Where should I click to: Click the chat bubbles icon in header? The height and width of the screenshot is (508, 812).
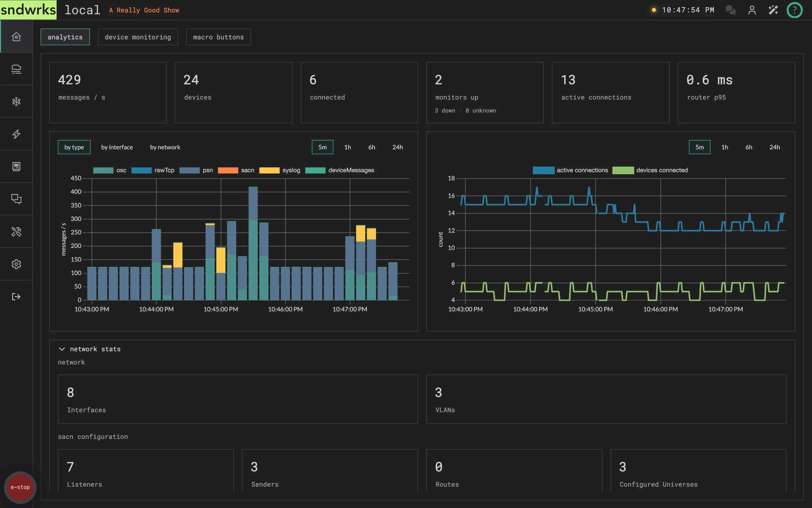point(731,10)
